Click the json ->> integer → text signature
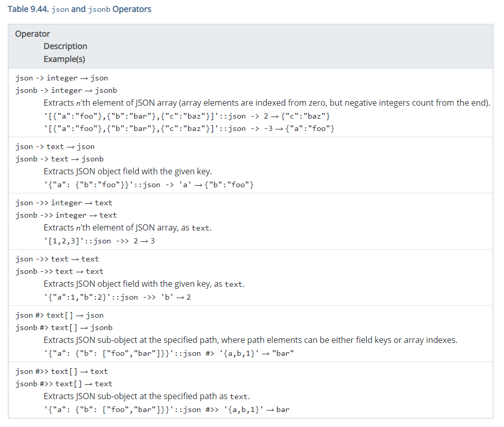The height and width of the screenshot is (427, 504). pos(64,203)
